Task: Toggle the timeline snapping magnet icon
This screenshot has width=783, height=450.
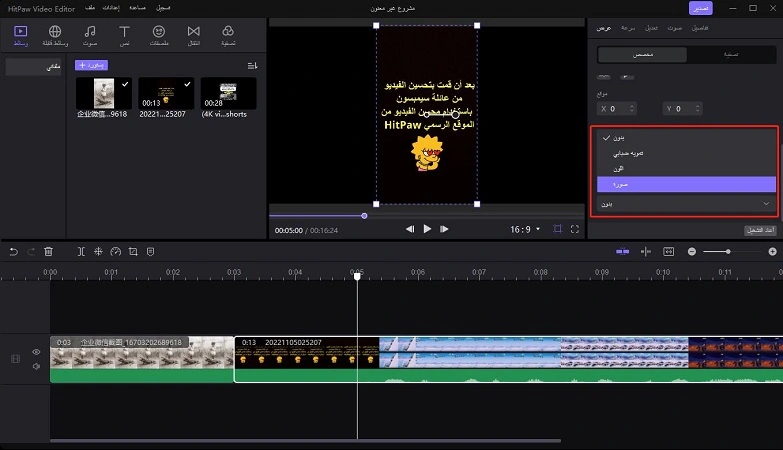Action: tap(622, 252)
